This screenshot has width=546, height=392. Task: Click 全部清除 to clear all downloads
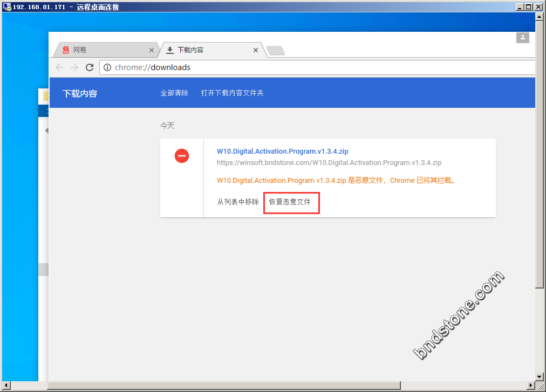(x=174, y=93)
